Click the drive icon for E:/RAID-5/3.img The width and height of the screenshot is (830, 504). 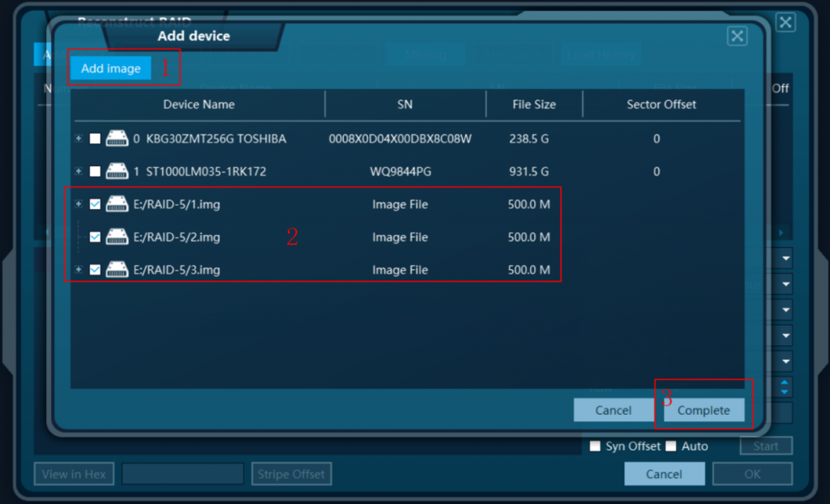click(118, 270)
